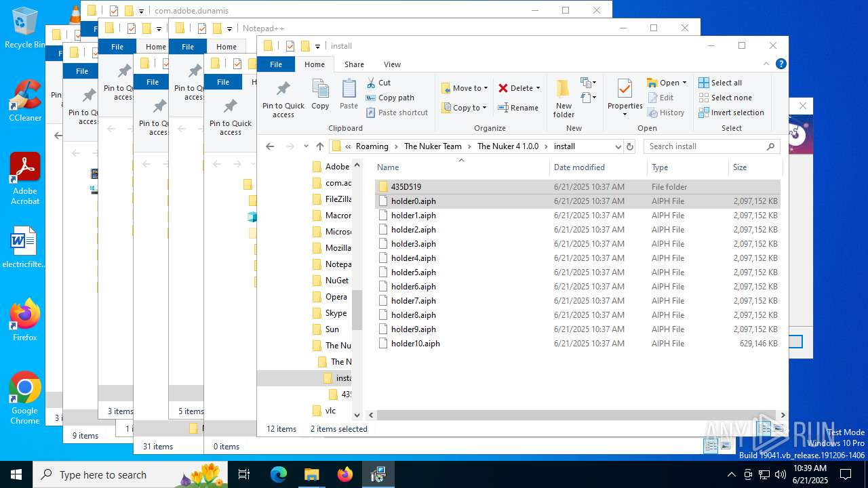Open Delete options dropdown arrow
868x488 pixels.
point(538,88)
